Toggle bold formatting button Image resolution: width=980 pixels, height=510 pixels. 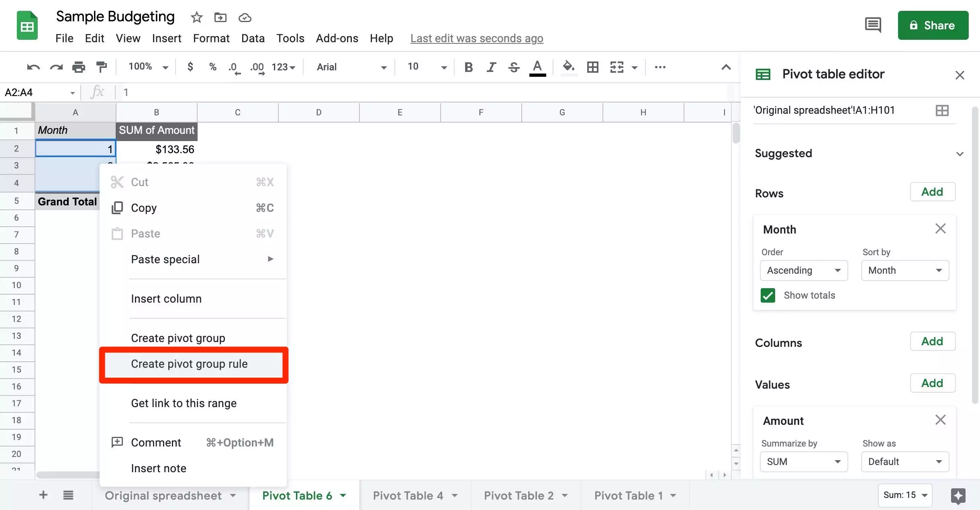click(x=468, y=67)
